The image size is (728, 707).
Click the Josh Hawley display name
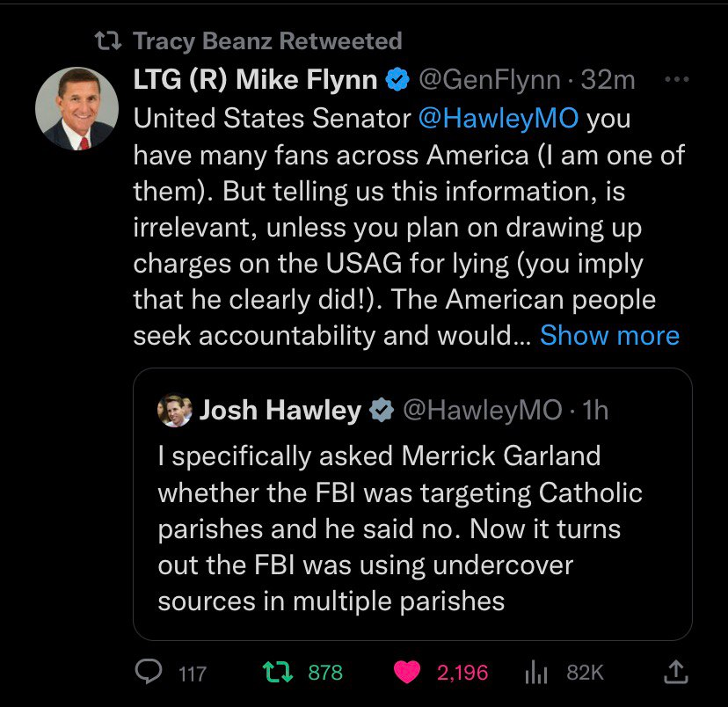(x=280, y=410)
